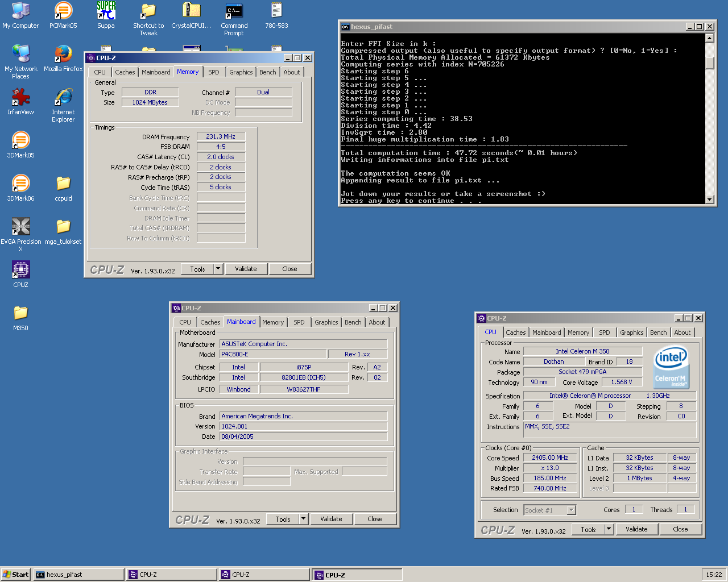728x582 pixels.
Task: Open the ccpuid folder icon
Action: [x=63, y=188]
